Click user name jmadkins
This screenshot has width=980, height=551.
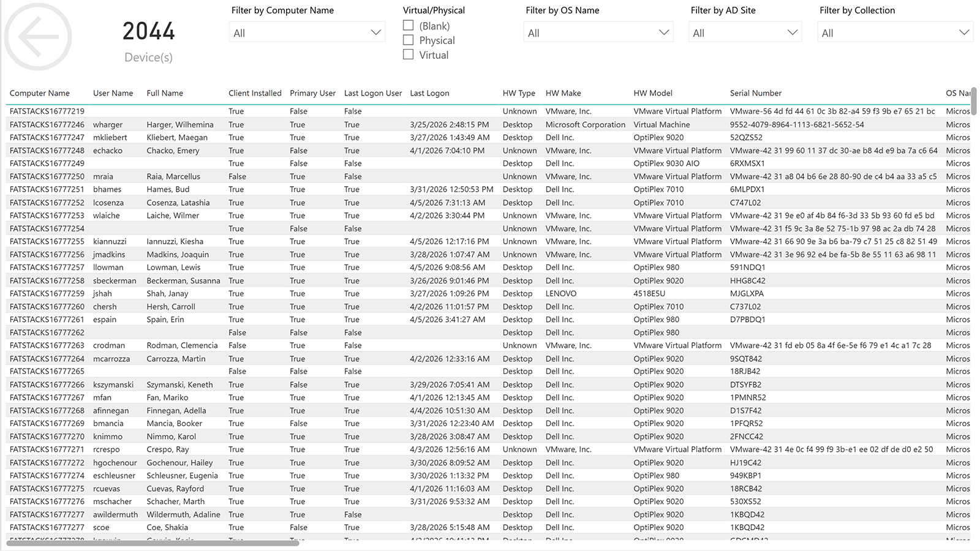click(109, 255)
